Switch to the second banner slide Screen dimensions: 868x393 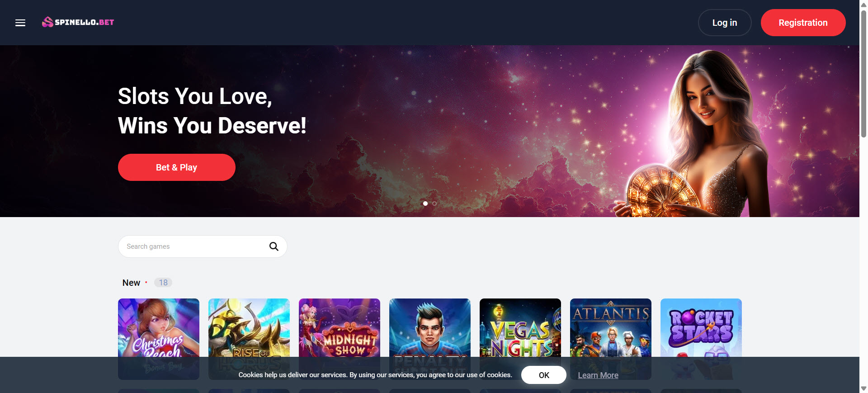pos(434,204)
